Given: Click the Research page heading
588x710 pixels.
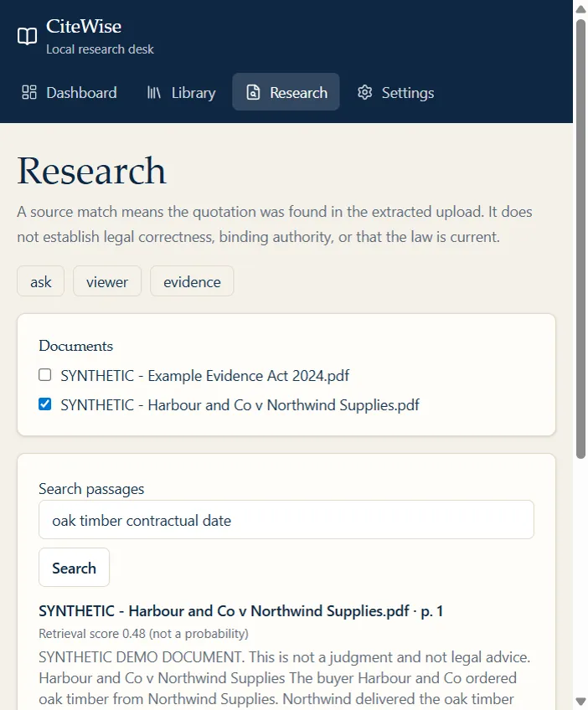Looking at the screenshot, I should pos(91,171).
